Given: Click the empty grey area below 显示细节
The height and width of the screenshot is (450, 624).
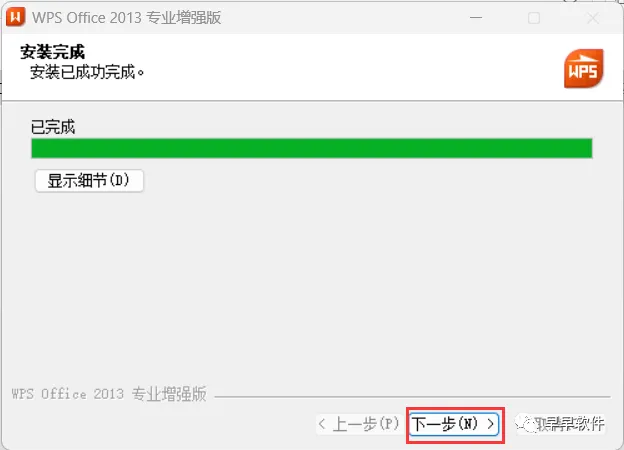Looking at the screenshot, I should [312, 286].
